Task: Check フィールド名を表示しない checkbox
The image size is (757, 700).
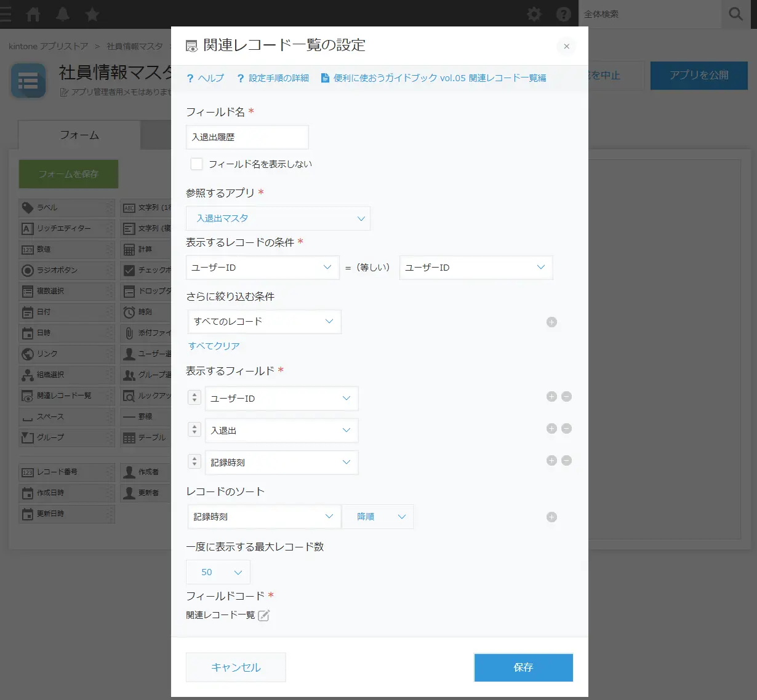Action: (196, 164)
